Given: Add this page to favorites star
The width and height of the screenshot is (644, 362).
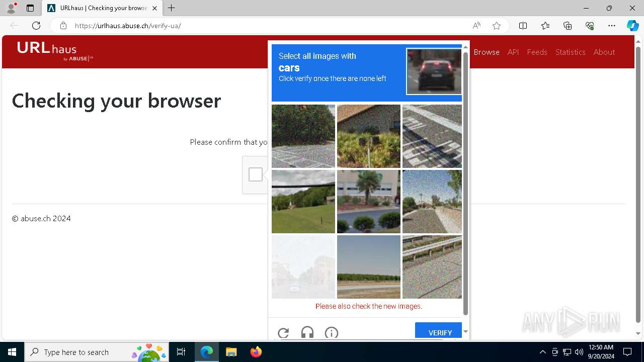Looking at the screenshot, I should pyautogui.click(x=497, y=26).
